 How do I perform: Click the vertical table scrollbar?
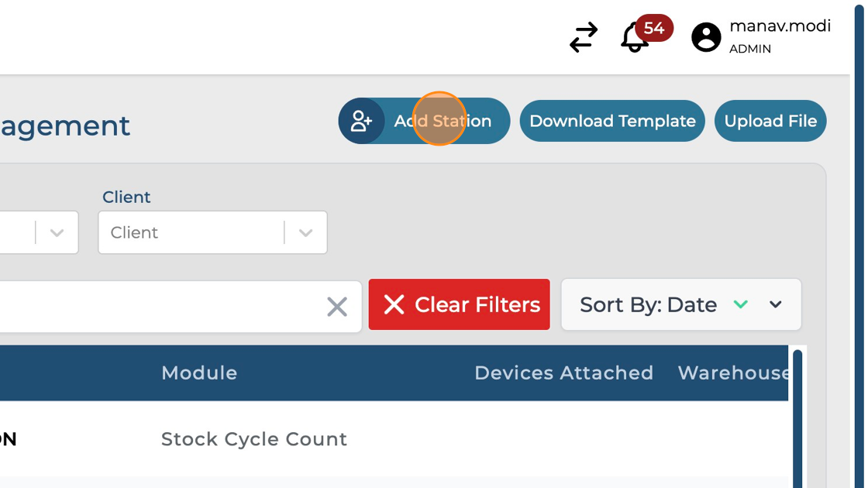point(797,418)
